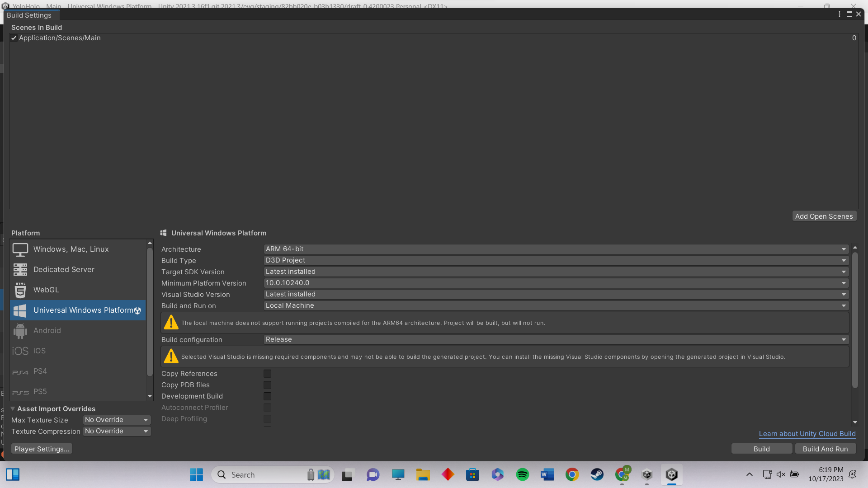Image resolution: width=868 pixels, height=488 pixels.
Task: Open Microsoft Store from the taskbar
Action: (x=472, y=475)
